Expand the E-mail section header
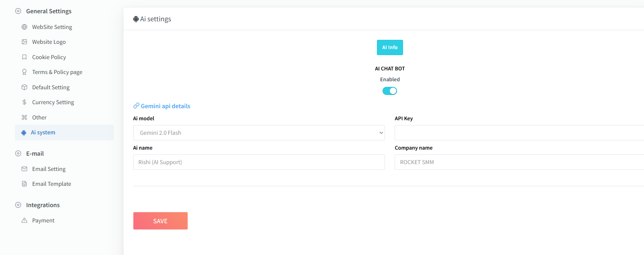644x255 pixels. coord(35,154)
